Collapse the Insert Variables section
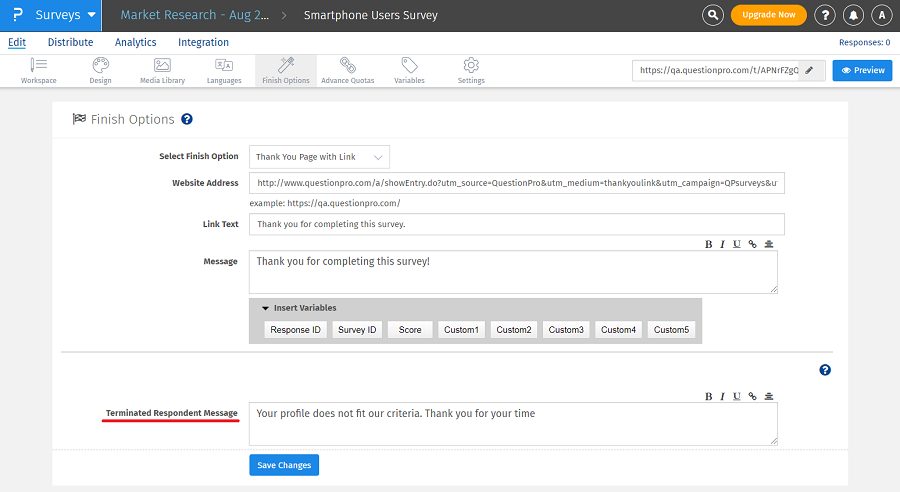The height and width of the screenshot is (492, 900). pyautogui.click(x=265, y=308)
